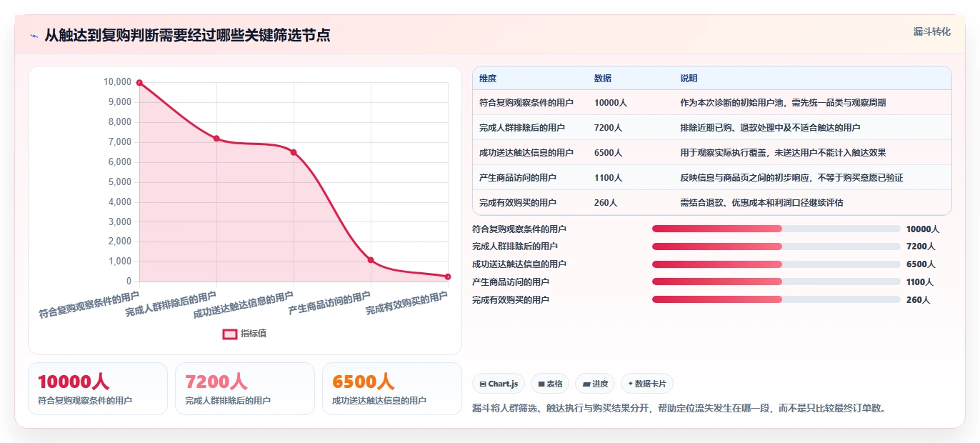Click the Chart.js chip
This screenshot has height=443, width=980.
coord(499,384)
